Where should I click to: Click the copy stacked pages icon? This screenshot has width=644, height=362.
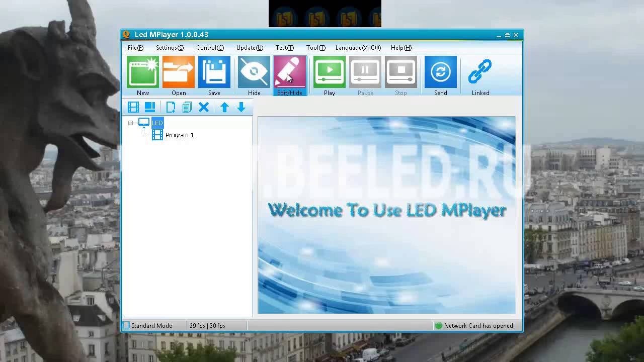pos(187,107)
